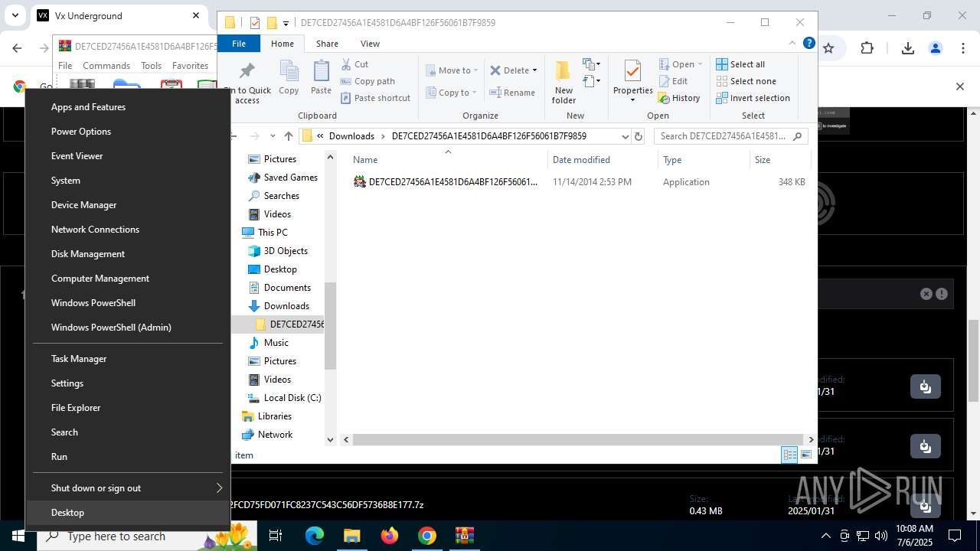Open Explorer Help question mark icon
The width and height of the screenshot is (980, 551).
point(808,43)
